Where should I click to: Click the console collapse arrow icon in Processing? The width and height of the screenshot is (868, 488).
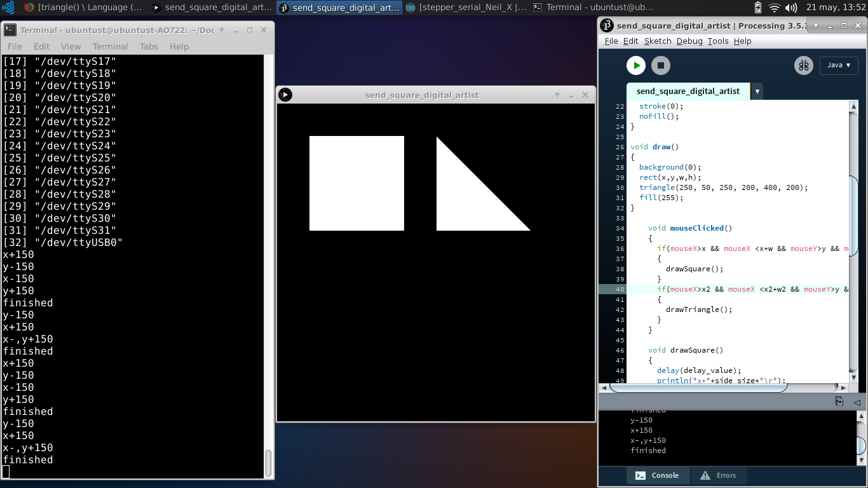[x=857, y=402]
